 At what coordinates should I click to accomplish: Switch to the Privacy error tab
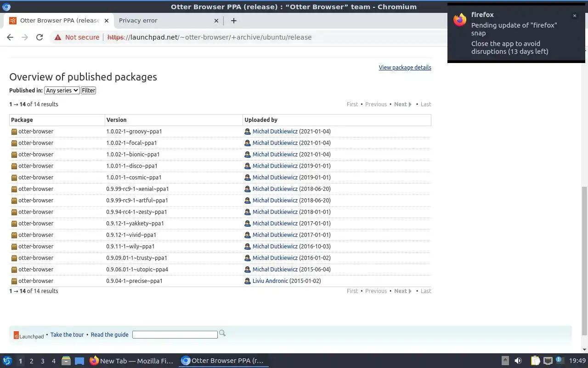click(x=138, y=21)
